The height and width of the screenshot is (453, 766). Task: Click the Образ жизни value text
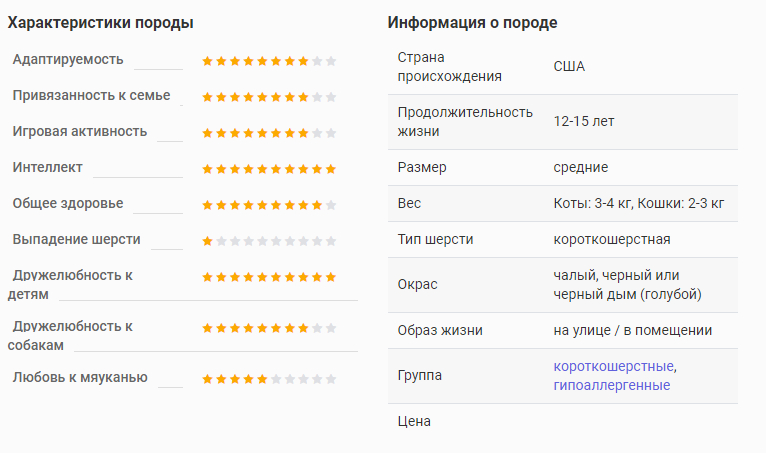coord(633,330)
